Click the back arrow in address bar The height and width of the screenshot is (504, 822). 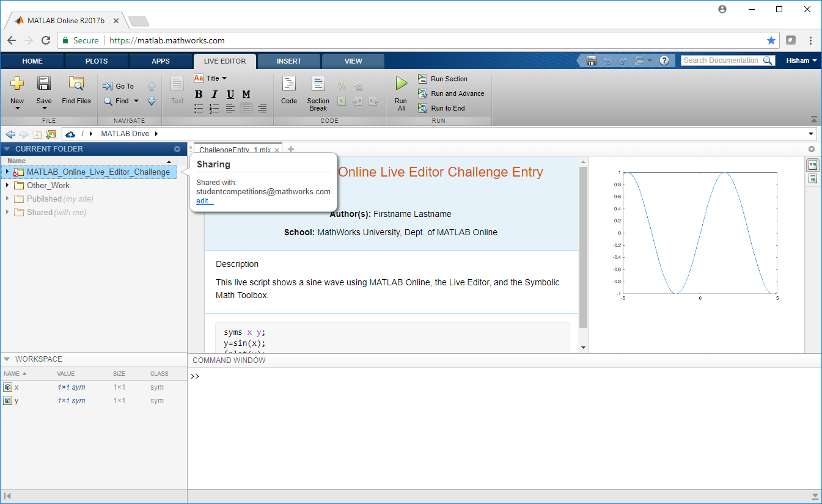[10, 134]
